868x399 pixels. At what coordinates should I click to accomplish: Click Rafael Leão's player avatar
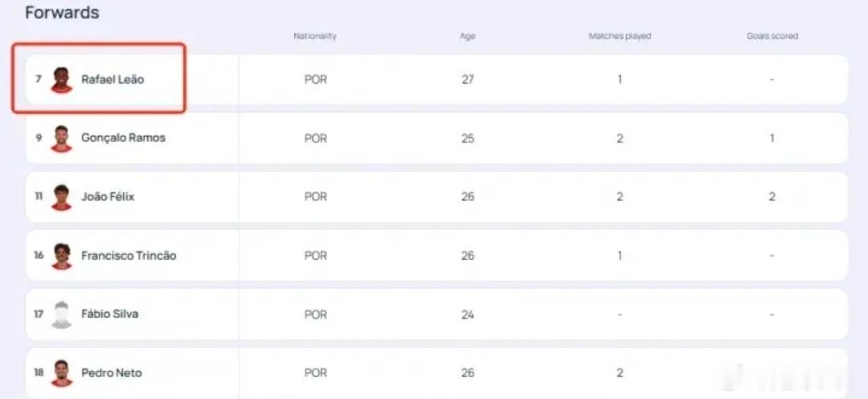tap(61, 80)
